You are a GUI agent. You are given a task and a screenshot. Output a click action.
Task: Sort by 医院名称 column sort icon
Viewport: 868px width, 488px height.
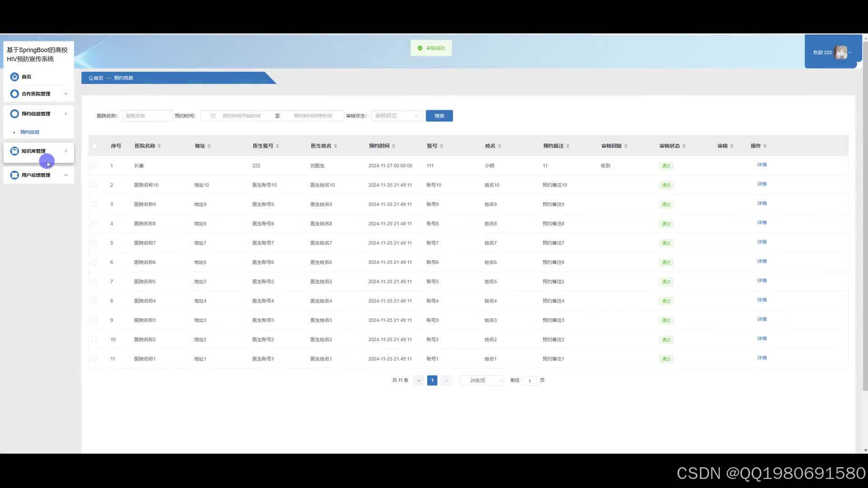[159, 146]
